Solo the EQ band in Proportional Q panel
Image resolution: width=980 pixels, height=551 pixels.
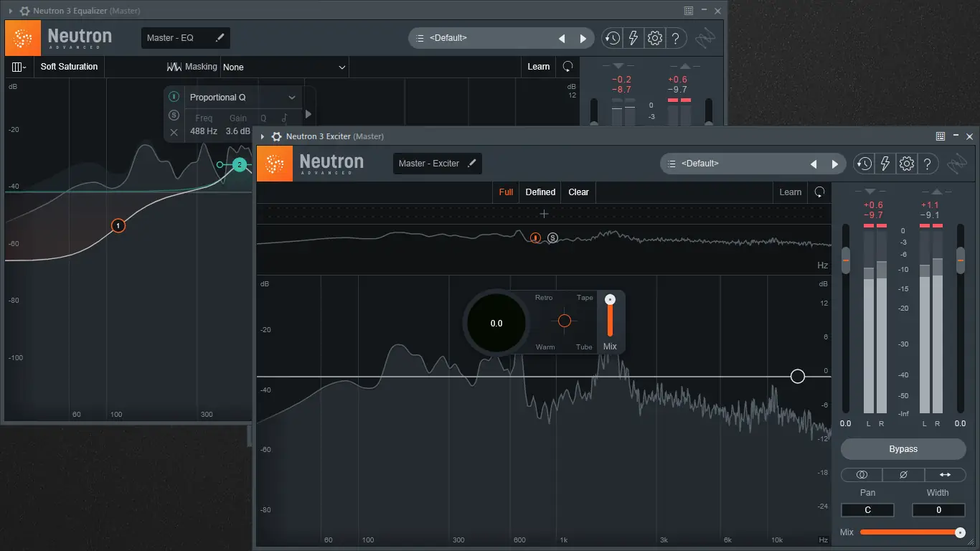click(x=174, y=115)
